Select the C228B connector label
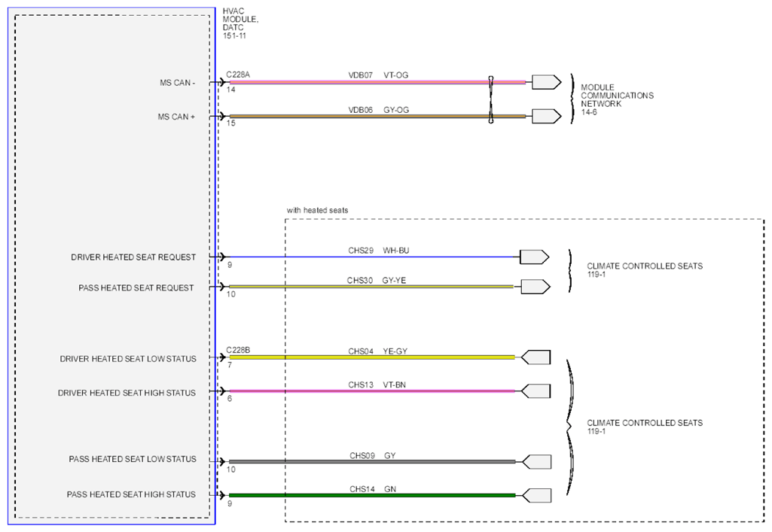772x532 pixels. 238,350
